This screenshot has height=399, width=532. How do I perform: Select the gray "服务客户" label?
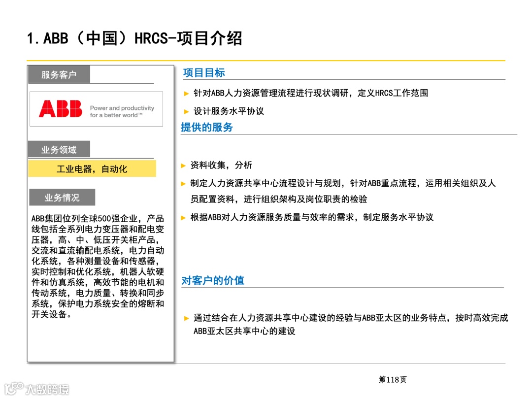pyautogui.click(x=59, y=74)
